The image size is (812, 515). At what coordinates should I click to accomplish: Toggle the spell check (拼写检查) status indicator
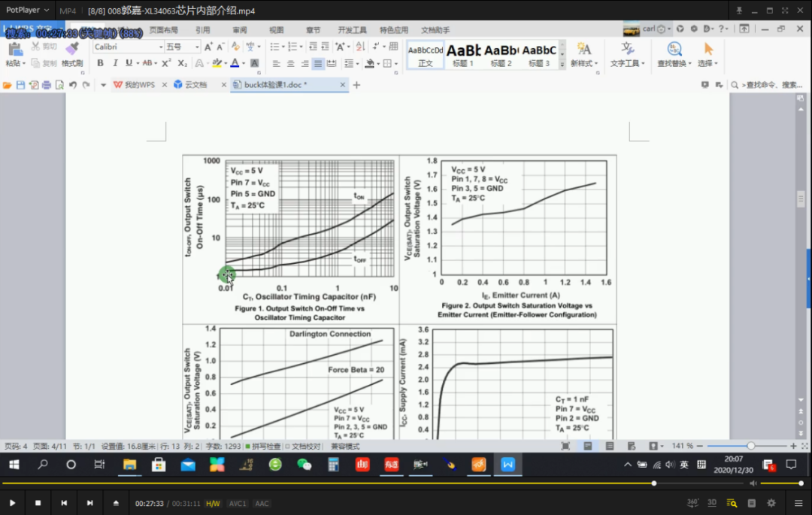point(263,446)
